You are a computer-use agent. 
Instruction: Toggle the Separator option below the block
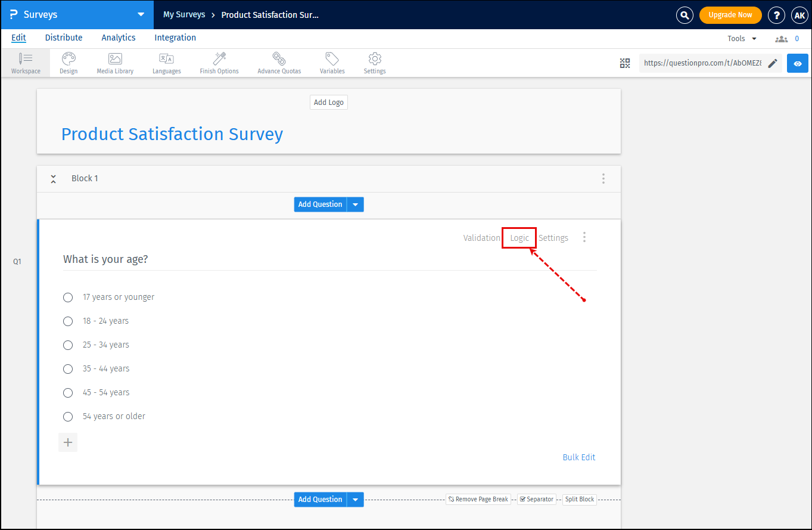[536, 499]
